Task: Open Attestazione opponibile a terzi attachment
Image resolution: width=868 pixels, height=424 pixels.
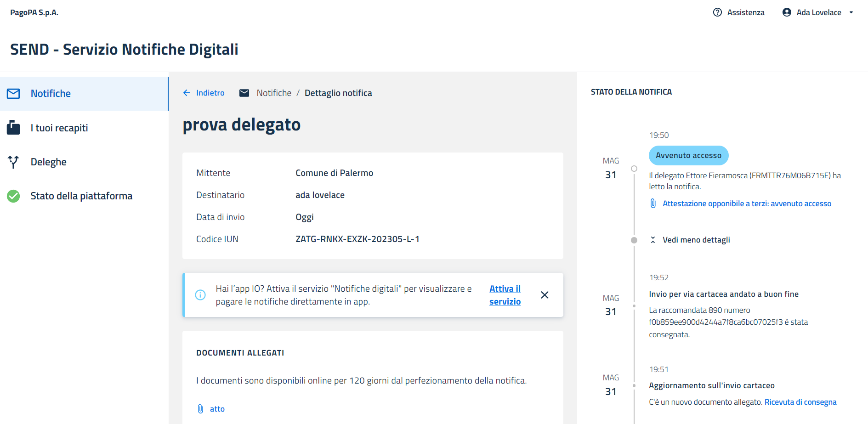Action: tap(747, 204)
